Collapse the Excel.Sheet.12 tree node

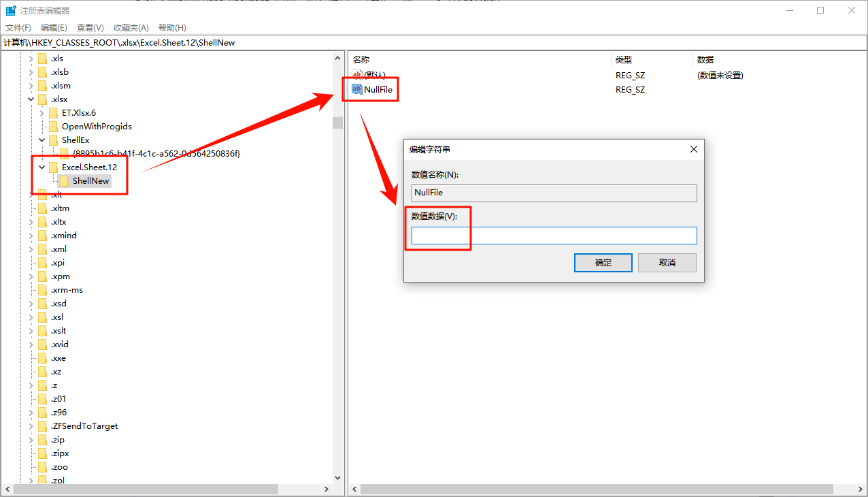point(41,167)
